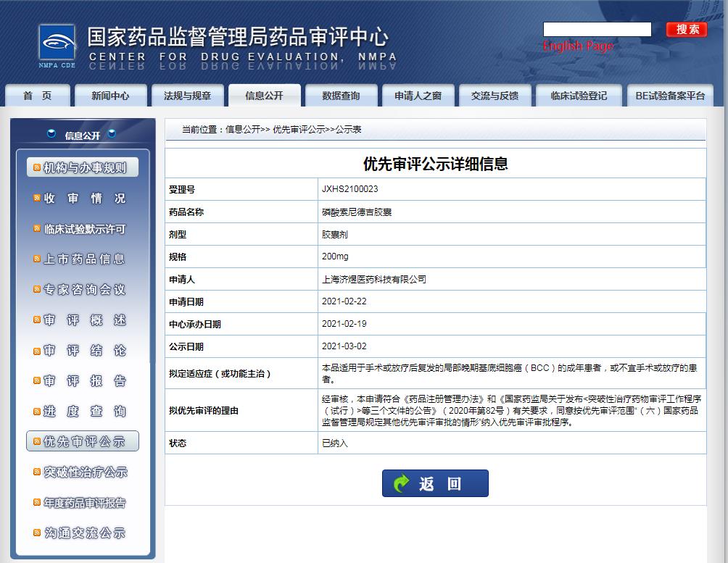Click RSS icon beside 机构与办事规则

pos(37,168)
